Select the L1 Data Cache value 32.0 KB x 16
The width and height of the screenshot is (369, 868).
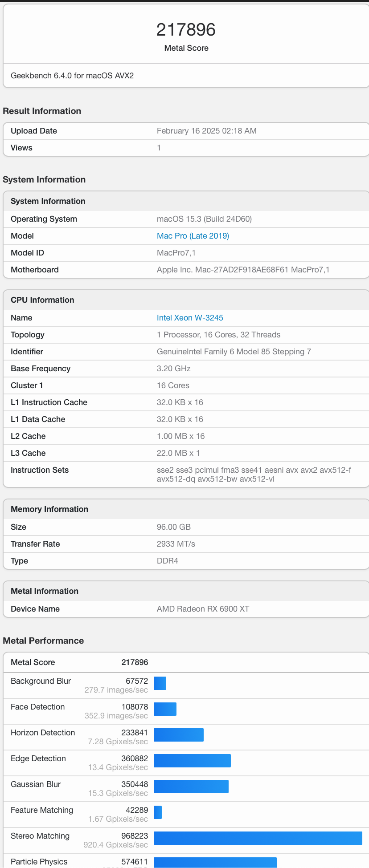[x=180, y=419]
